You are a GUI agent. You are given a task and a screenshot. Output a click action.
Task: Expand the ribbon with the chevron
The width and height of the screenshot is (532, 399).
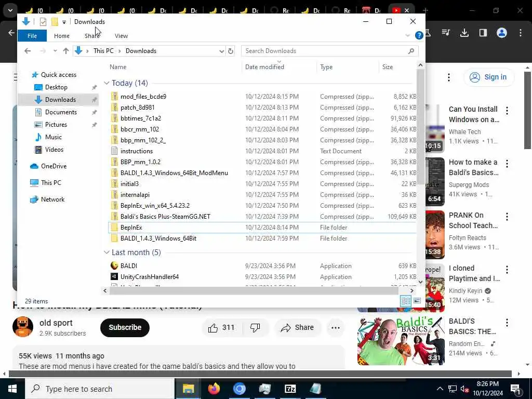pos(407,35)
